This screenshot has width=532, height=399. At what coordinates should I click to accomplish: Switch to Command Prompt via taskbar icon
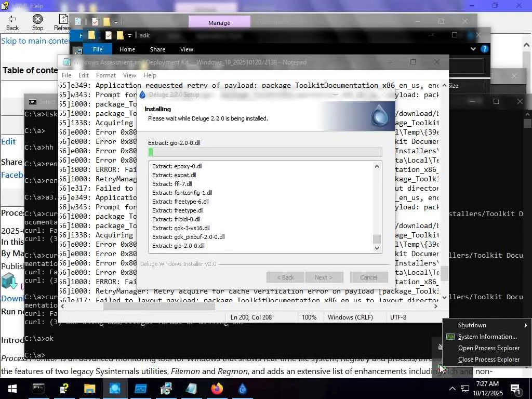pyautogui.click(x=38, y=389)
